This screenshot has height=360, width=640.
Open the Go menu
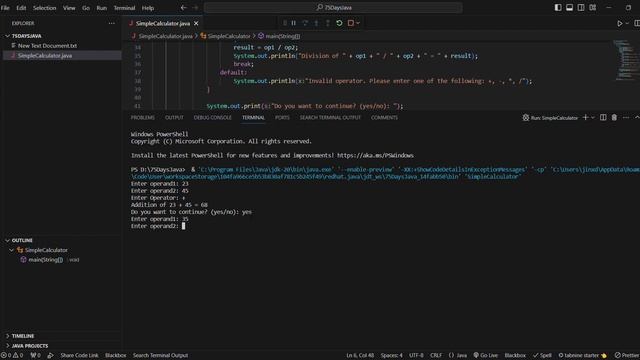[x=86, y=8]
